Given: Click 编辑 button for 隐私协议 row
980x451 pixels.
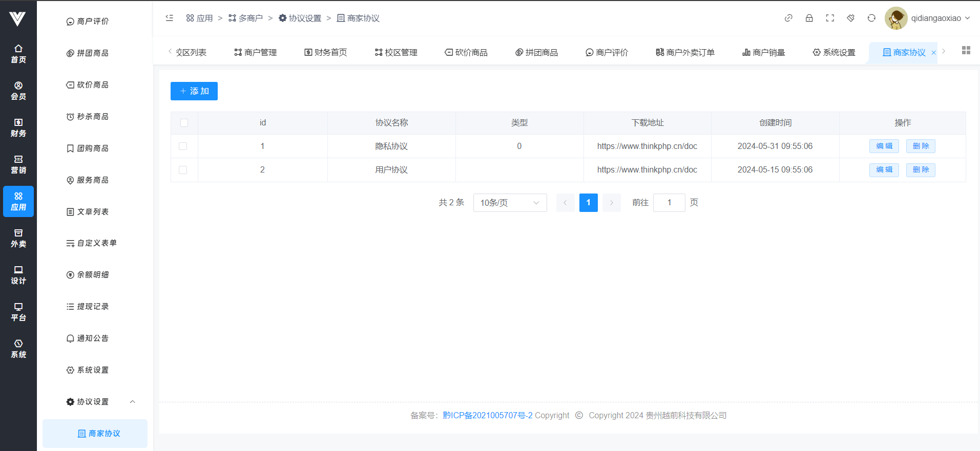Looking at the screenshot, I should click(884, 146).
